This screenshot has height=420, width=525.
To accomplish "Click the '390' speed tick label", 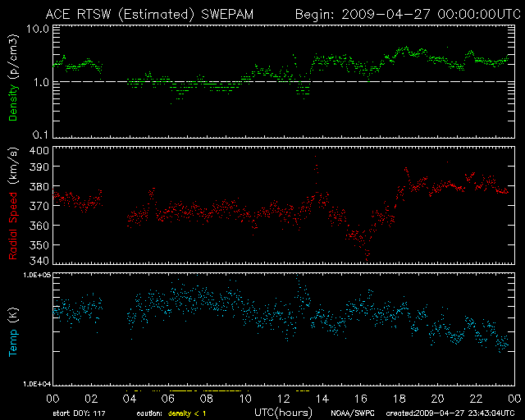I will 39,167.
